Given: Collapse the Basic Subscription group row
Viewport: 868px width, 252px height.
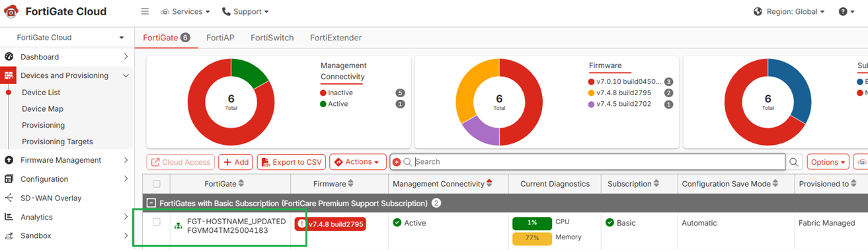Looking at the screenshot, I should pyautogui.click(x=151, y=203).
